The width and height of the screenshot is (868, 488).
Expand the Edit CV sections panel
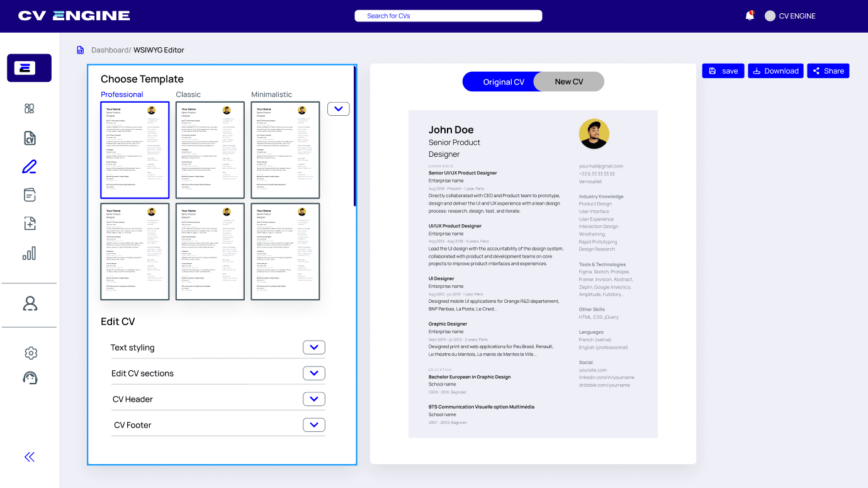[x=313, y=373]
